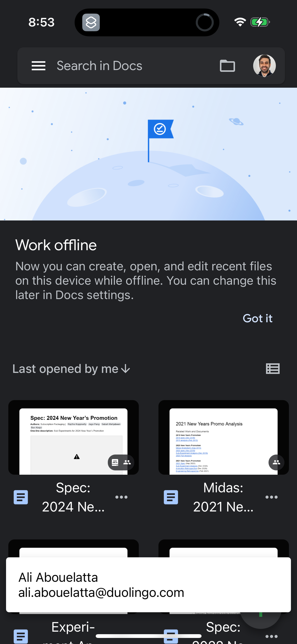The image size is (297, 644).
Task: Tap the Search in Docs field
Action: coord(100,66)
